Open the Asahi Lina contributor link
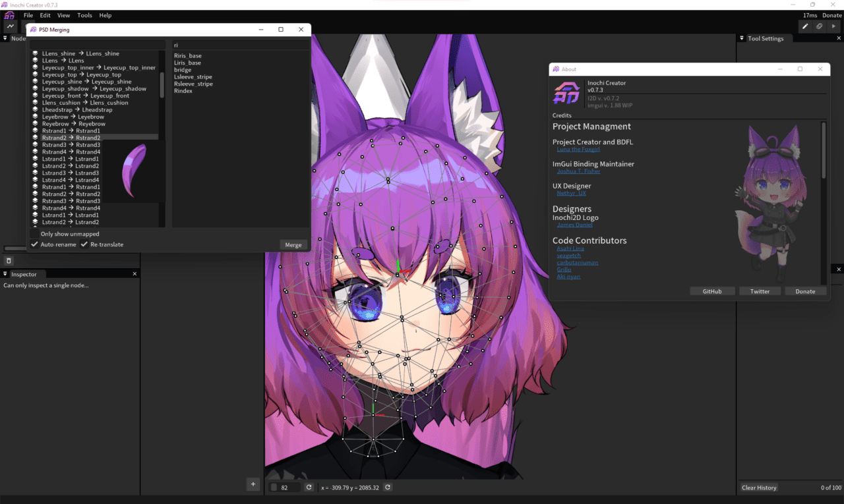 [570, 248]
